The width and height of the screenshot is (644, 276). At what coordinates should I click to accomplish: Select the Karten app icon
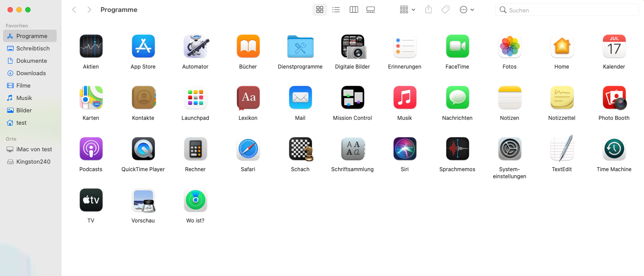91,97
